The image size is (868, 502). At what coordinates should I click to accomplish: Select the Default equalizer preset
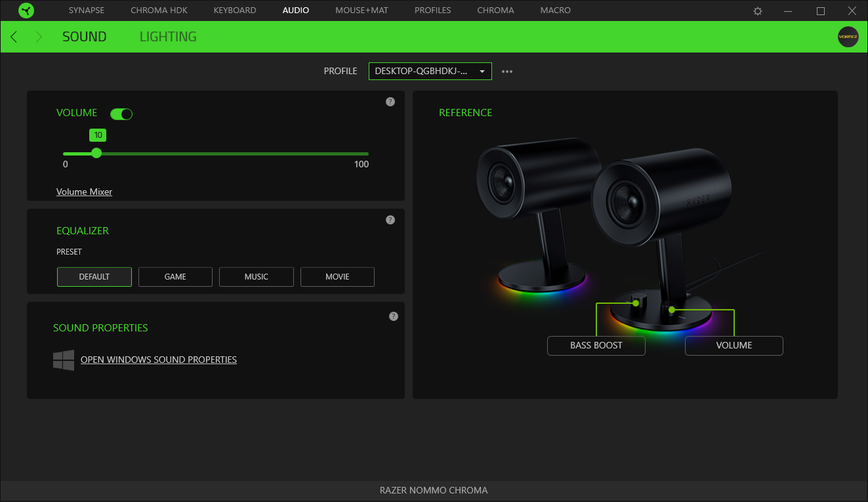94,277
